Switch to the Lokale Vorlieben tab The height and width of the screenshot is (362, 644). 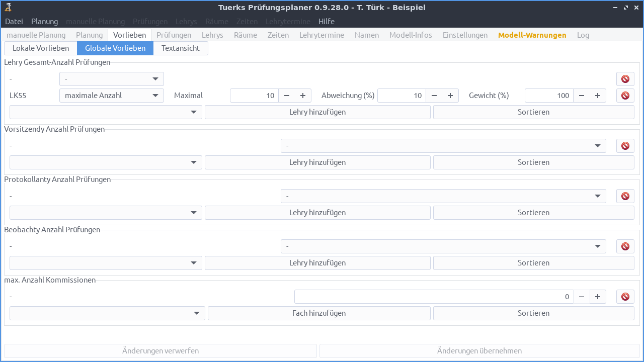click(x=41, y=48)
